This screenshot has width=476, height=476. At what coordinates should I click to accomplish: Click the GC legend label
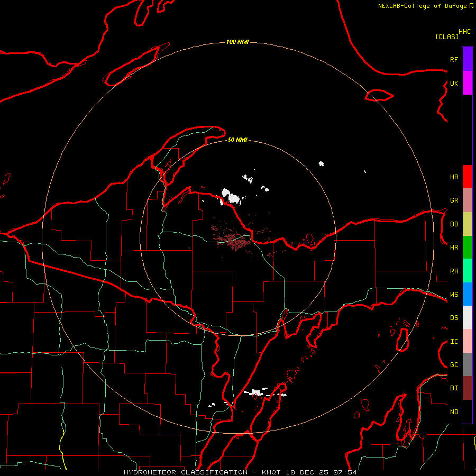click(x=454, y=365)
